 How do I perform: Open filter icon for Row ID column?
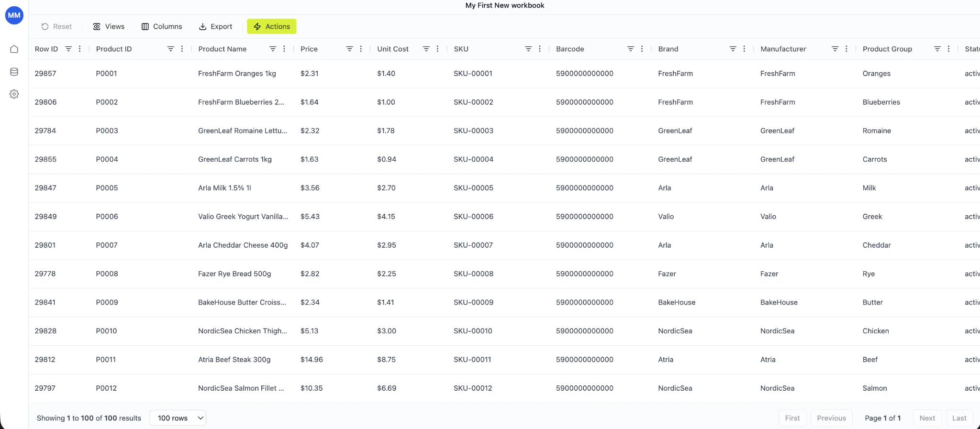(68, 49)
